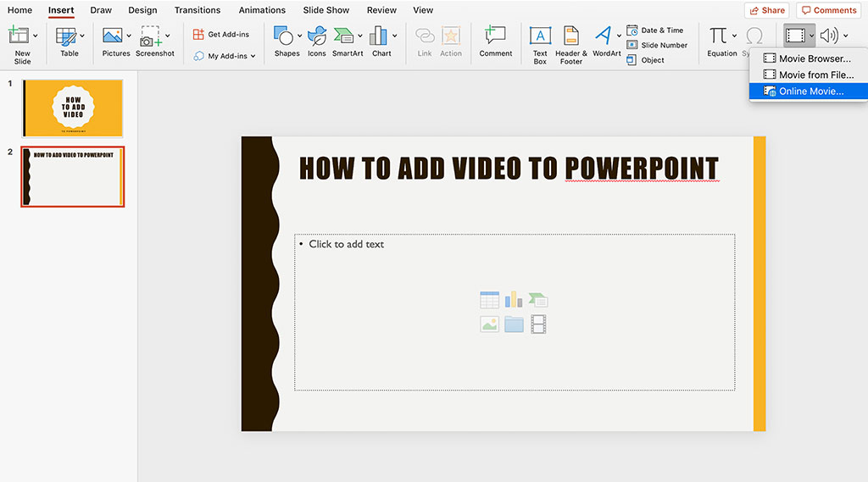Viewport: 868px width, 482px height.
Task: Open the Review tab
Action: click(381, 10)
